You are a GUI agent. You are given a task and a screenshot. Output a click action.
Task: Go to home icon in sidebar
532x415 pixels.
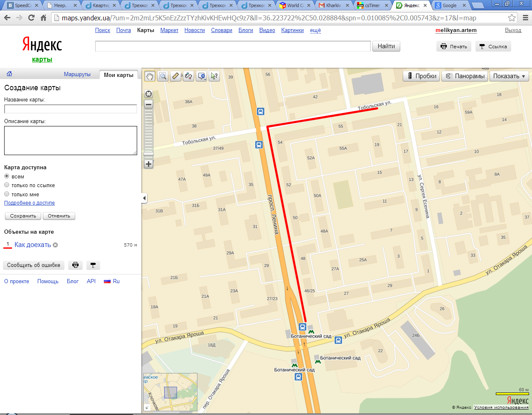pyautogui.click(x=9, y=74)
